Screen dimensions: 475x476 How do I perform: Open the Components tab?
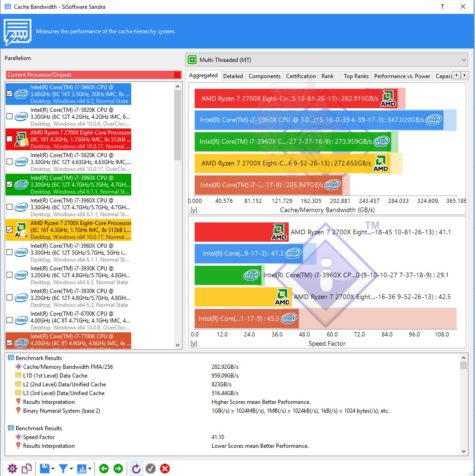pyautogui.click(x=264, y=76)
